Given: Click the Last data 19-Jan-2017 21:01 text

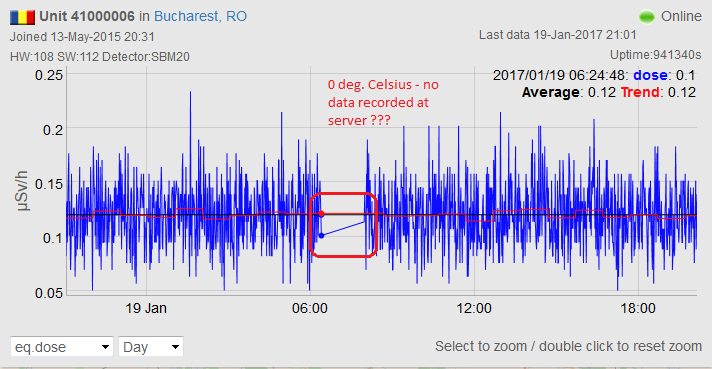Looking at the screenshot, I should point(558,35).
